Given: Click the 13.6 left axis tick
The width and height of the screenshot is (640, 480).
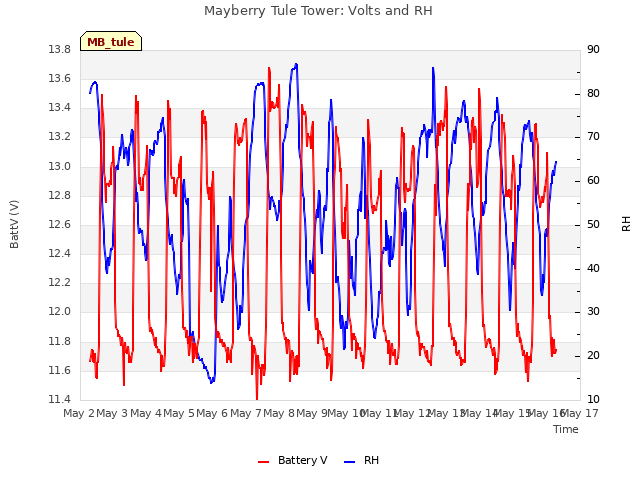Looking at the screenshot, I should pos(59,78).
